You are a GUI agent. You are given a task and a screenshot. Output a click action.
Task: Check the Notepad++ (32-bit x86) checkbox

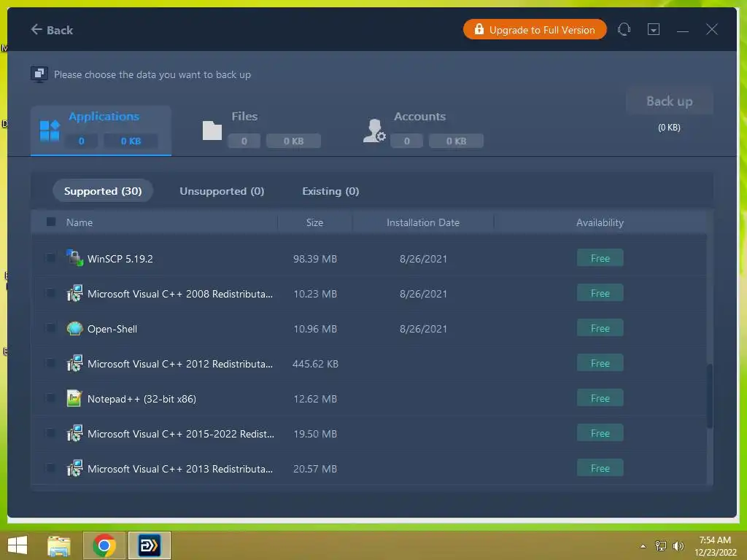coord(50,397)
